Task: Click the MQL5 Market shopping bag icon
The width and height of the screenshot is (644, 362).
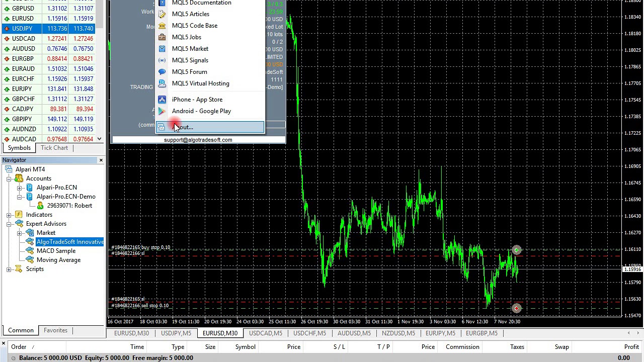Action: click(162, 49)
